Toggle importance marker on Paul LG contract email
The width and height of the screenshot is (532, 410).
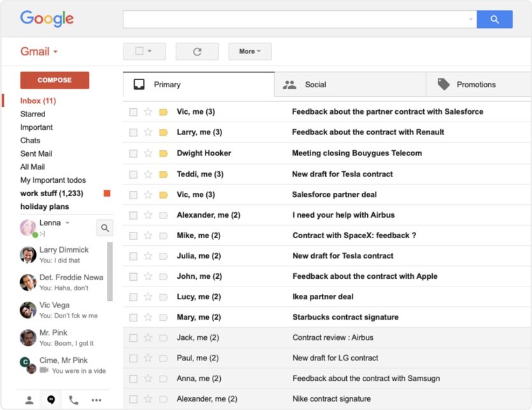pyautogui.click(x=164, y=358)
